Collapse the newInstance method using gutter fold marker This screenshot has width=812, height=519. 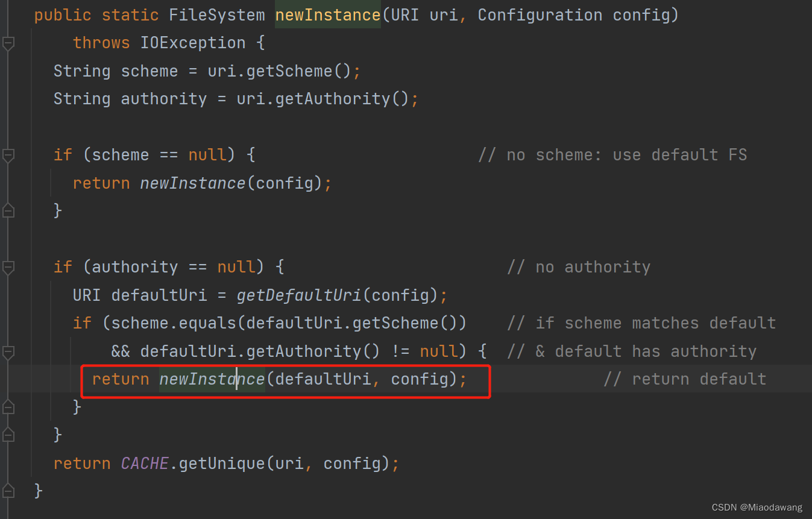tap(8, 43)
